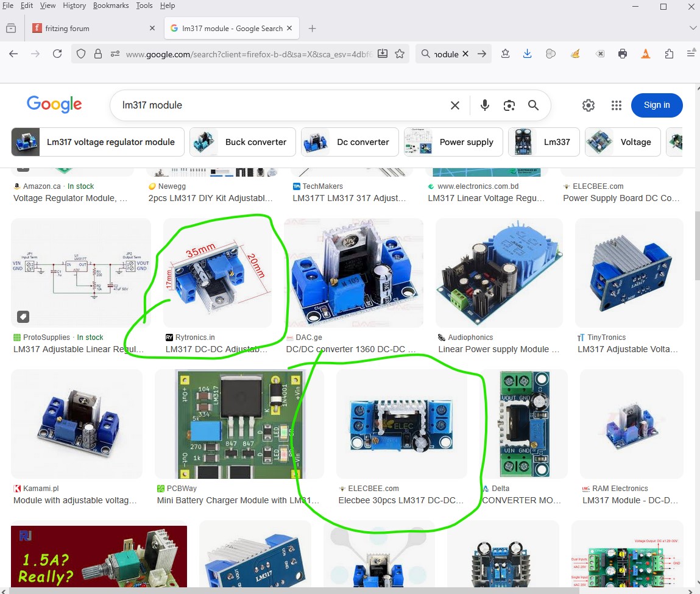This screenshot has width=700, height=594.
Task: Clear the Google search box text
Action: (454, 105)
